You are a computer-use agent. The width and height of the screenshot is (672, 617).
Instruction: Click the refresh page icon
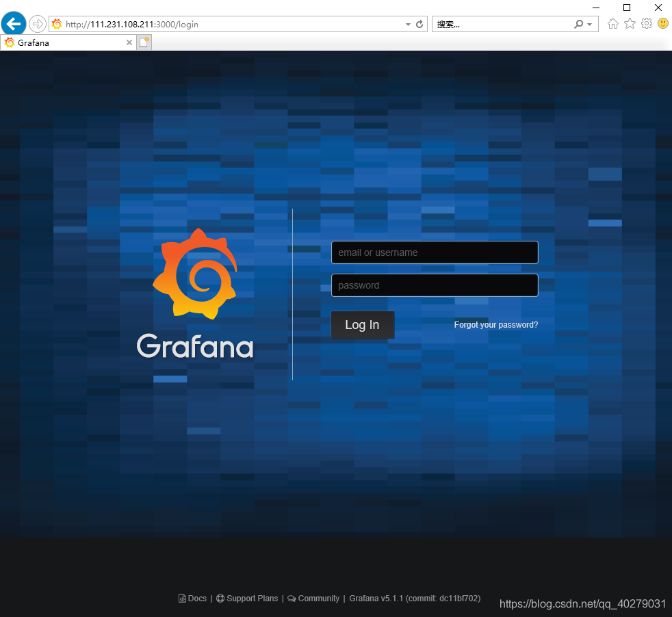[419, 25]
